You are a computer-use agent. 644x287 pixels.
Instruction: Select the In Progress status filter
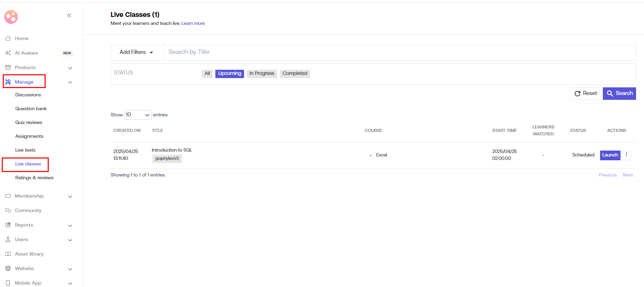coord(262,74)
